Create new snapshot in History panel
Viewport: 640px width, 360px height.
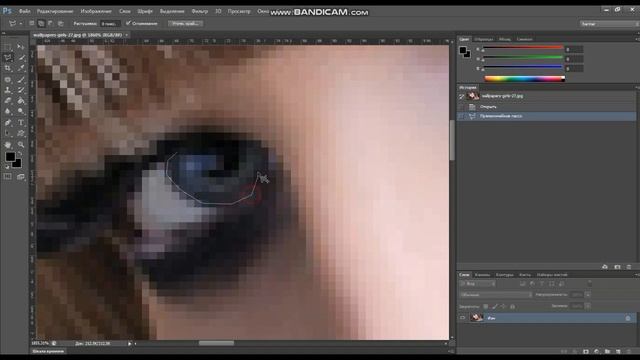pyautogui.click(x=618, y=267)
